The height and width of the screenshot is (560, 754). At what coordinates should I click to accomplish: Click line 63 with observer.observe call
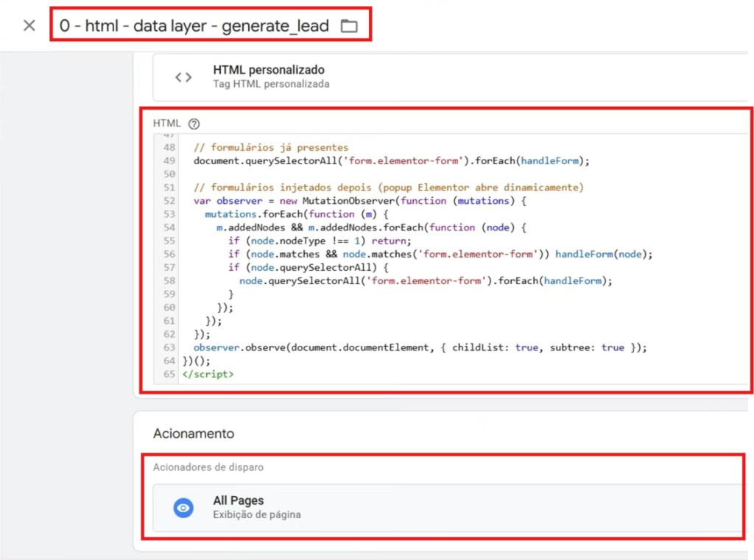420,347
